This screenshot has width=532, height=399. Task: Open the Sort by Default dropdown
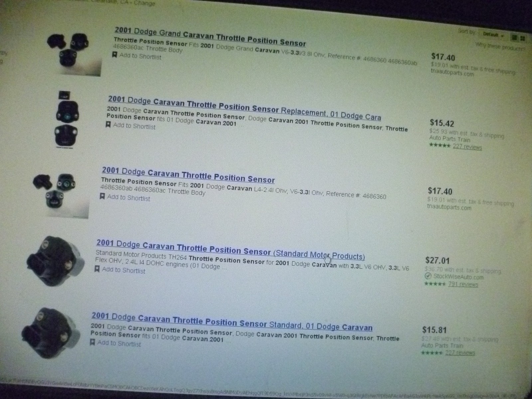(x=493, y=35)
